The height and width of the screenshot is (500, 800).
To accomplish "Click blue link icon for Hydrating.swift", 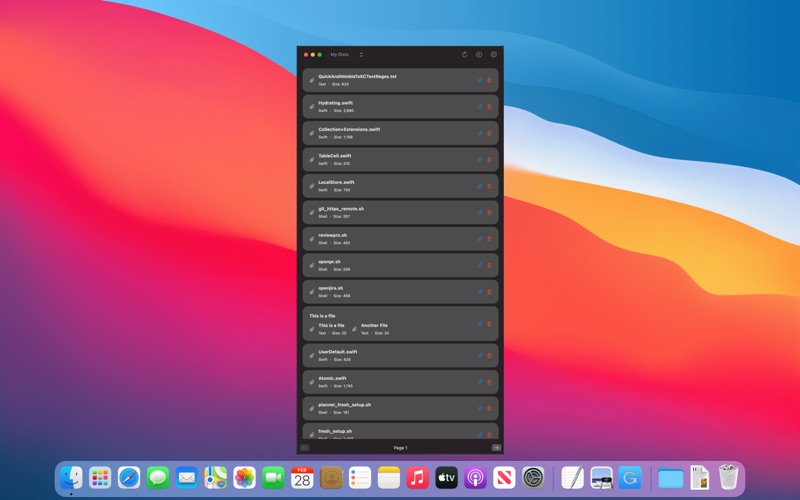I will (480, 107).
